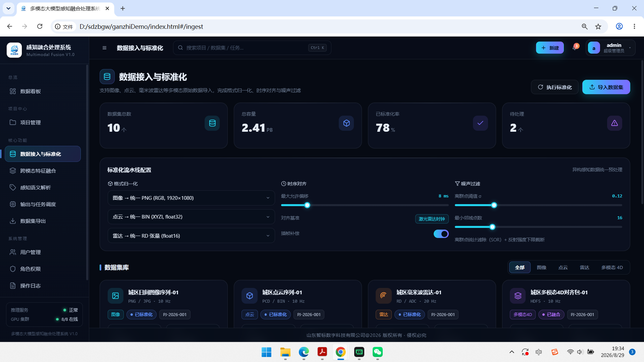Adjust the 离群点阈值 σ slider handle
Image resolution: width=644 pixels, height=362 pixels.
click(494, 205)
